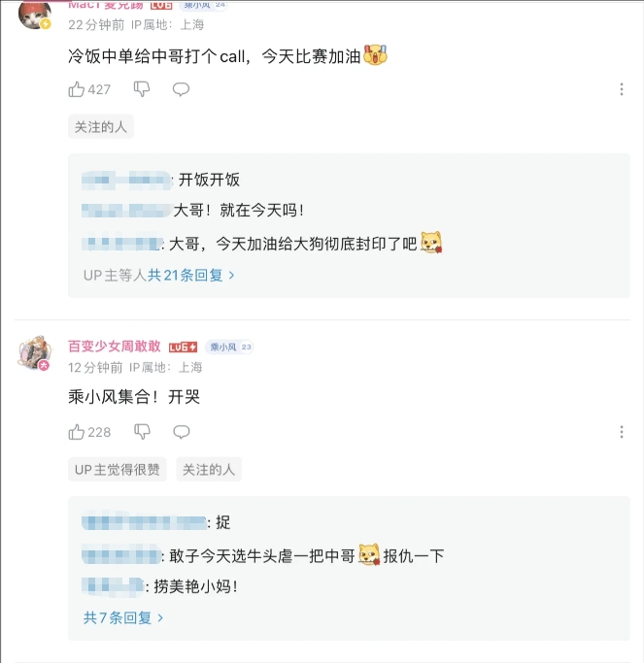The image size is (644, 663).
Task: Dislike the 冷饭中单 comment
Action: click(142, 89)
